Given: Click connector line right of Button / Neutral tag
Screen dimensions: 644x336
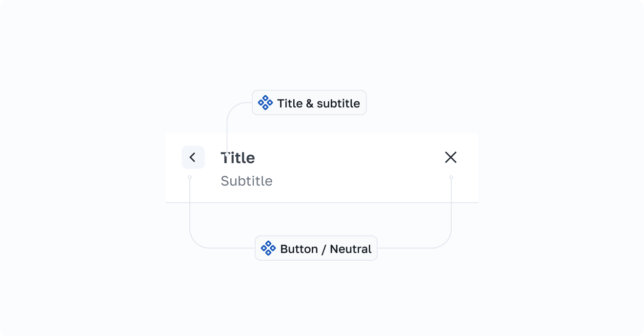Looking at the screenshot, I should pos(410,248).
